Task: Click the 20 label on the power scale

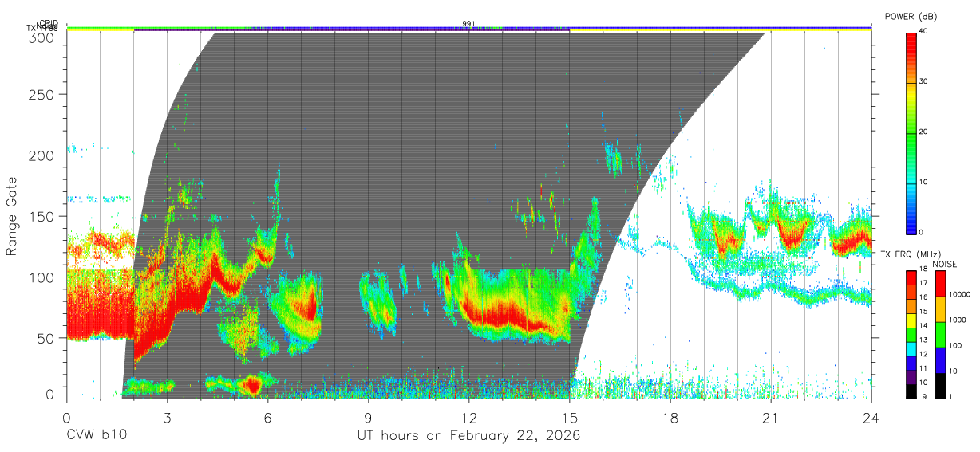Action: [x=924, y=132]
